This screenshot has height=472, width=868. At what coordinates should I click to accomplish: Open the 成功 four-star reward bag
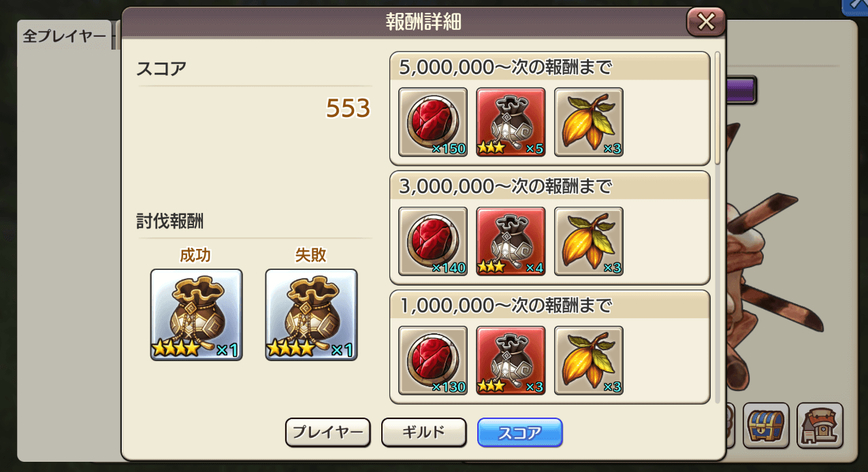coord(196,314)
